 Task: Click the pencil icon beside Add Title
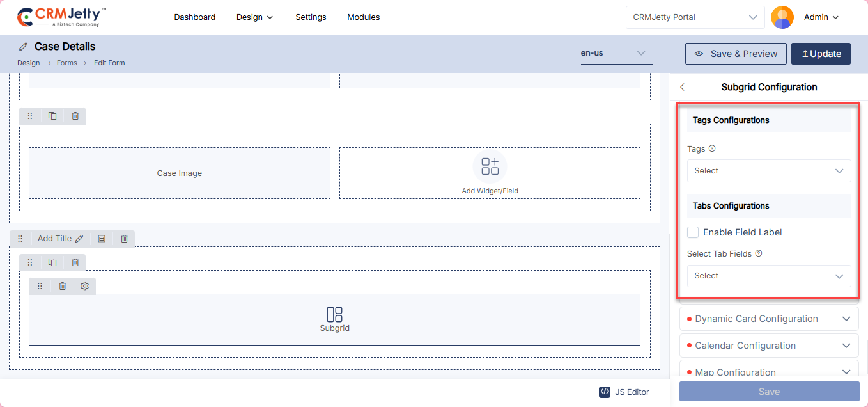pyautogui.click(x=79, y=239)
